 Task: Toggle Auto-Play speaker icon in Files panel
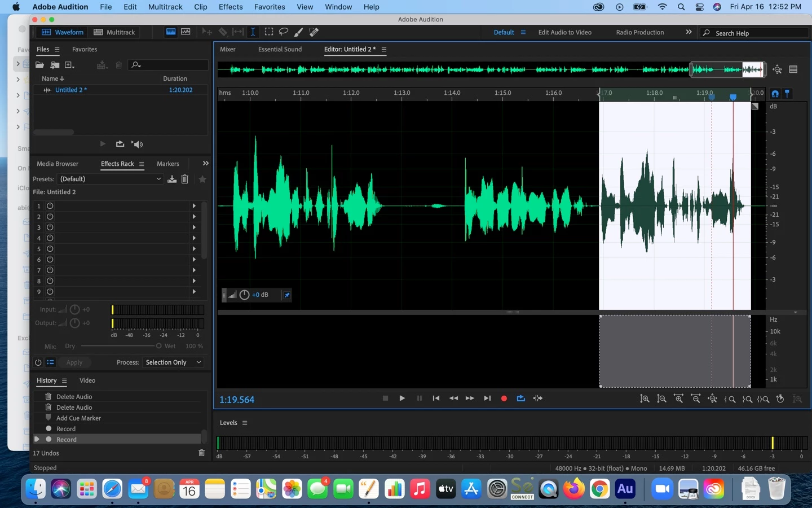point(137,144)
